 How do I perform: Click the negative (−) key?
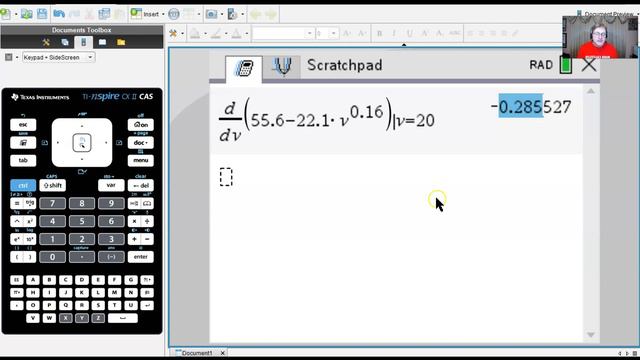(111, 257)
